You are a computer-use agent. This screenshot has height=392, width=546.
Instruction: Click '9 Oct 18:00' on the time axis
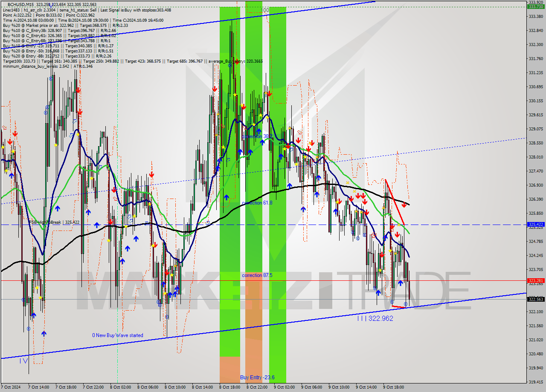pyautogui.click(x=394, y=387)
